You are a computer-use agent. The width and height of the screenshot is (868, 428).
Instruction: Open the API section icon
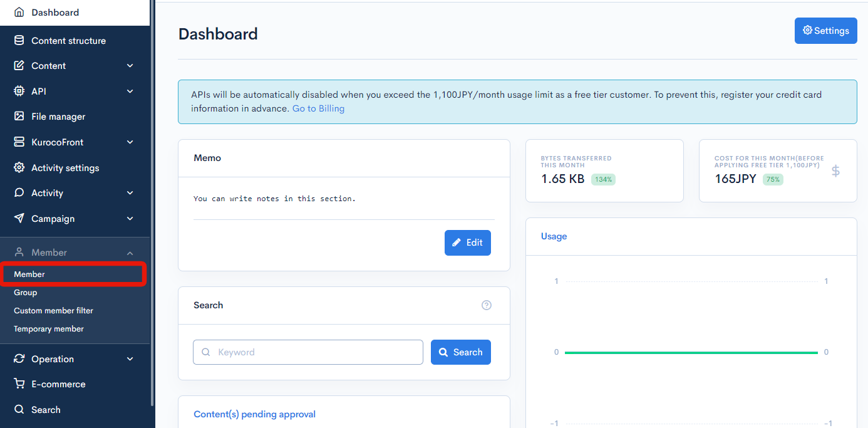point(19,91)
